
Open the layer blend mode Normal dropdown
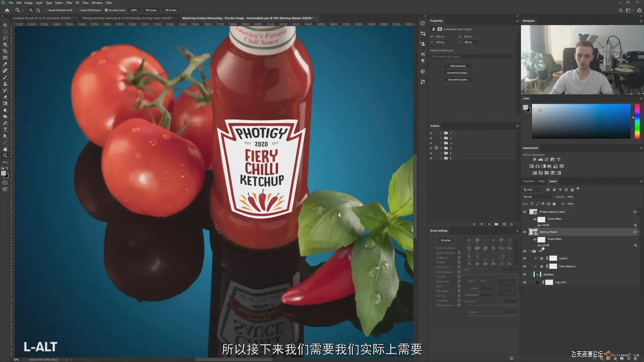click(x=538, y=197)
